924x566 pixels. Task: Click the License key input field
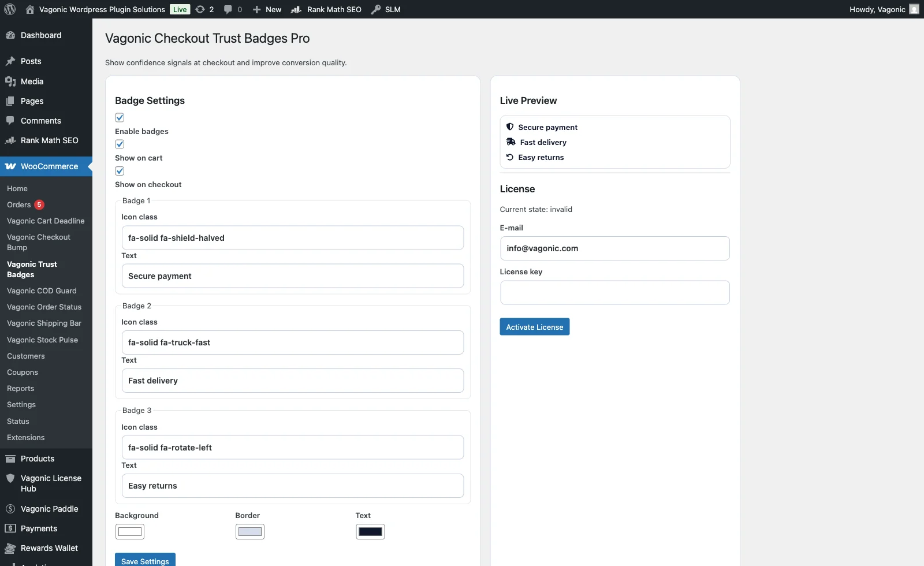[x=615, y=293]
